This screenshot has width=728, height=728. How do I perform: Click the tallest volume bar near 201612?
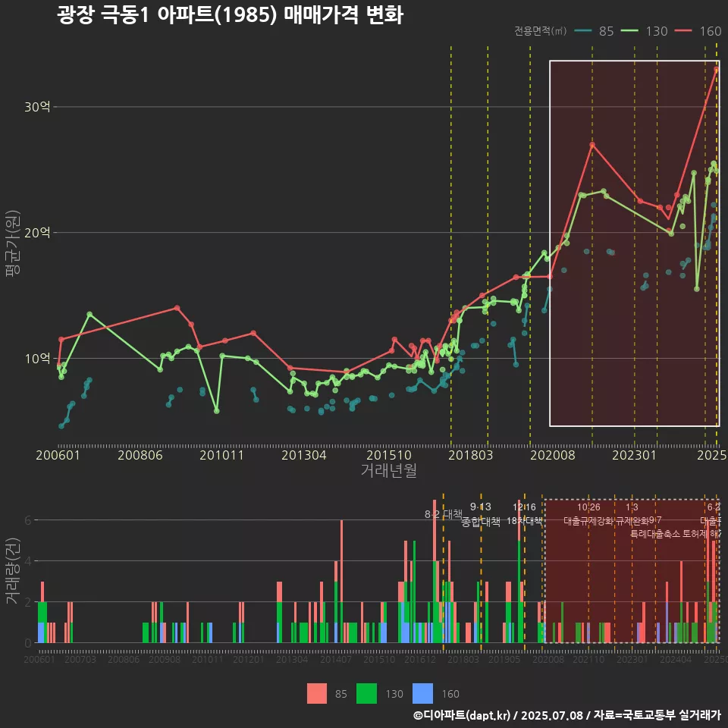[x=435, y=571]
